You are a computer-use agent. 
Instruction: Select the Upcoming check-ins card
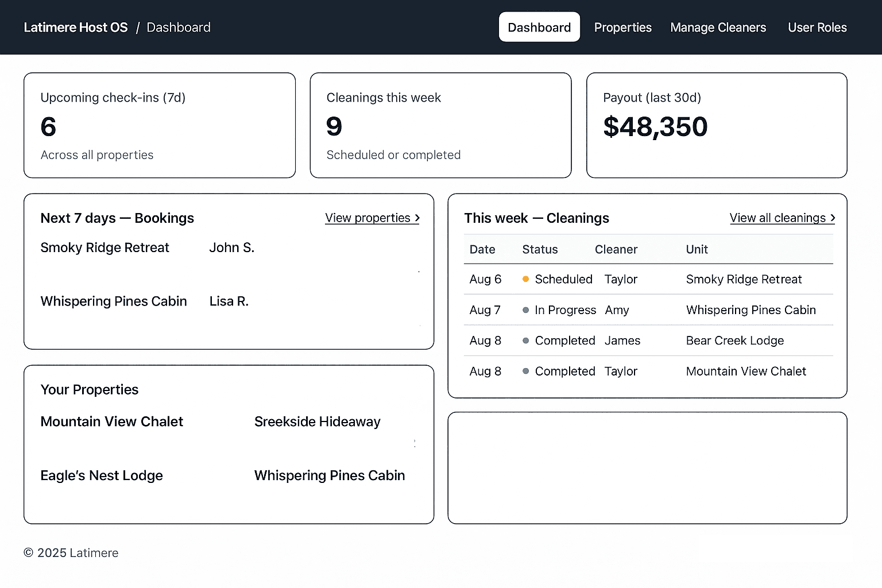[x=160, y=125]
